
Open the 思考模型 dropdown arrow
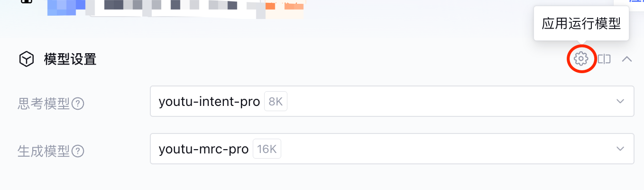620,101
